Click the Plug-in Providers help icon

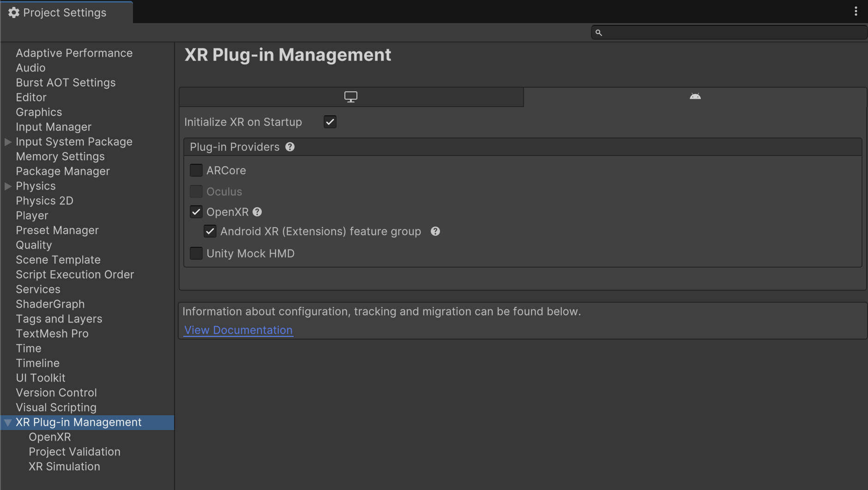point(290,147)
